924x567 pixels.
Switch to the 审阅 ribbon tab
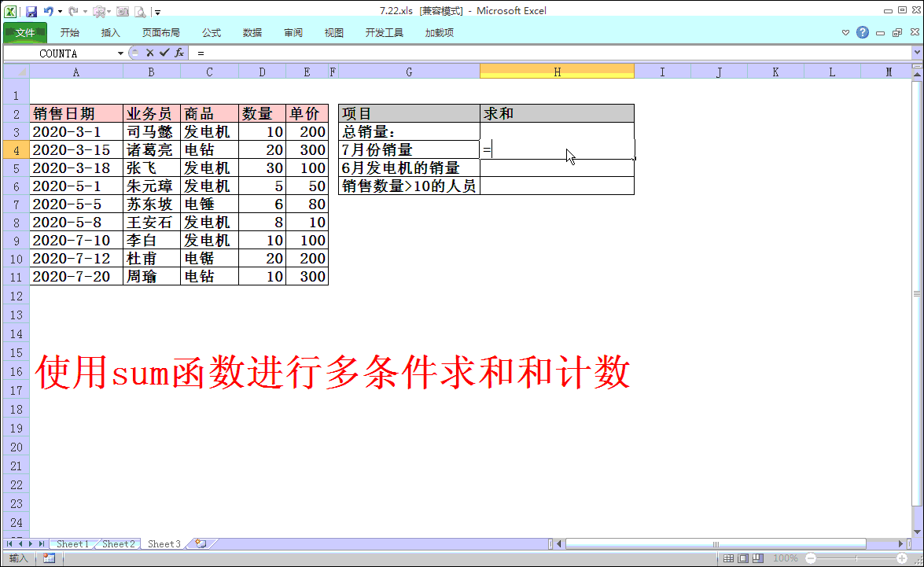293,32
